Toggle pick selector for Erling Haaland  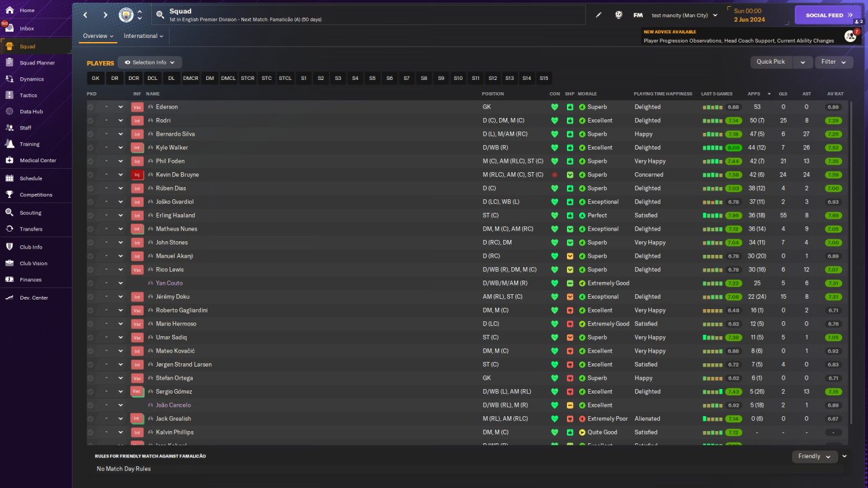pos(91,216)
